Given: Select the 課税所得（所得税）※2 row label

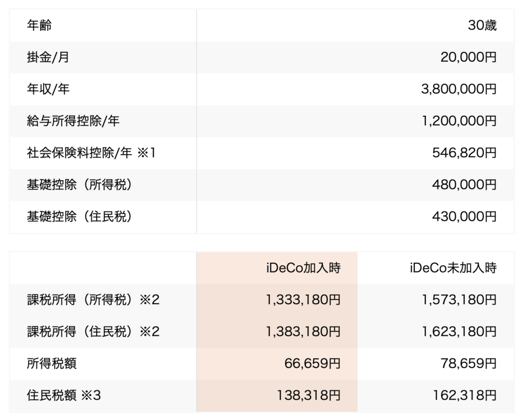Looking at the screenshot, I should (93, 300).
